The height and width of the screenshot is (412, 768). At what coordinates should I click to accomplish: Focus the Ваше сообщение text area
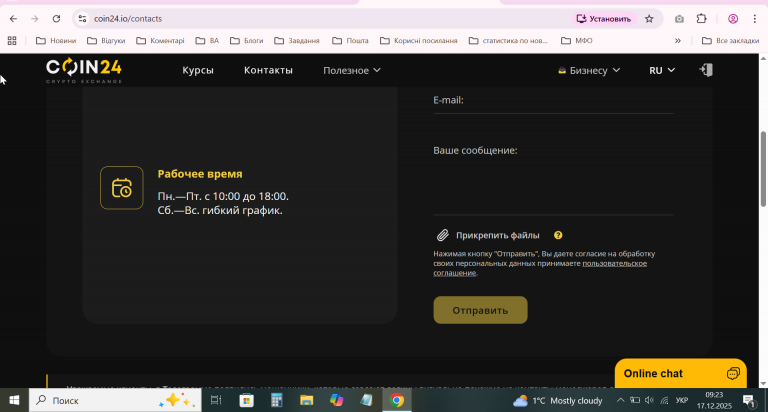(x=553, y=179)
